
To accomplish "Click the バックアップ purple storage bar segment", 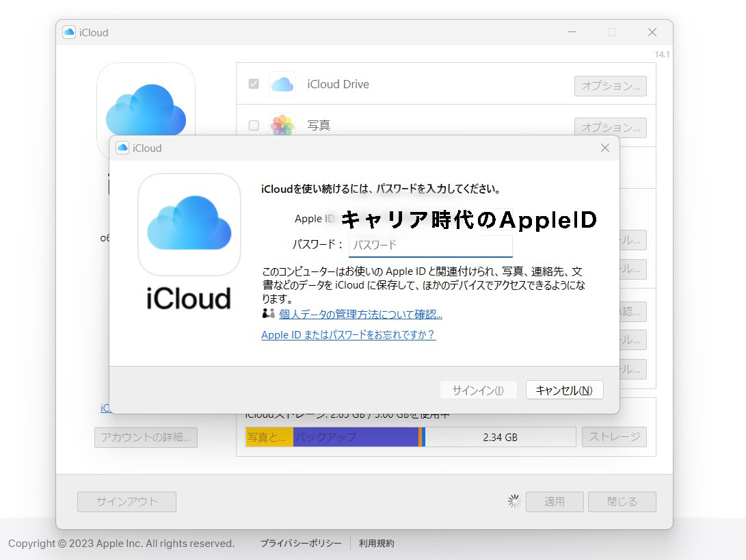I will click(356, 437).
